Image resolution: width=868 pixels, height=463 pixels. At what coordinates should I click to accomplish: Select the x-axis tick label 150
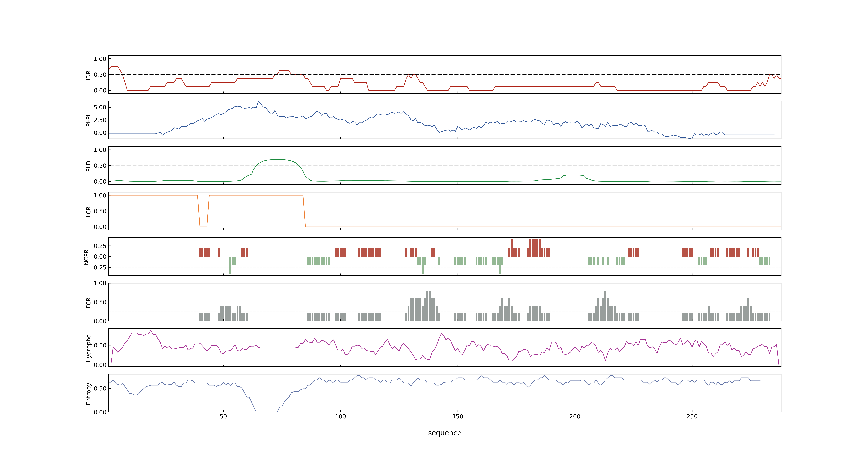click(458, 416)
